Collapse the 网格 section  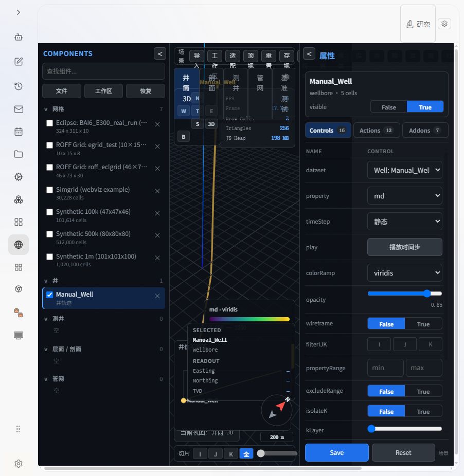click(x=46, y=109)
